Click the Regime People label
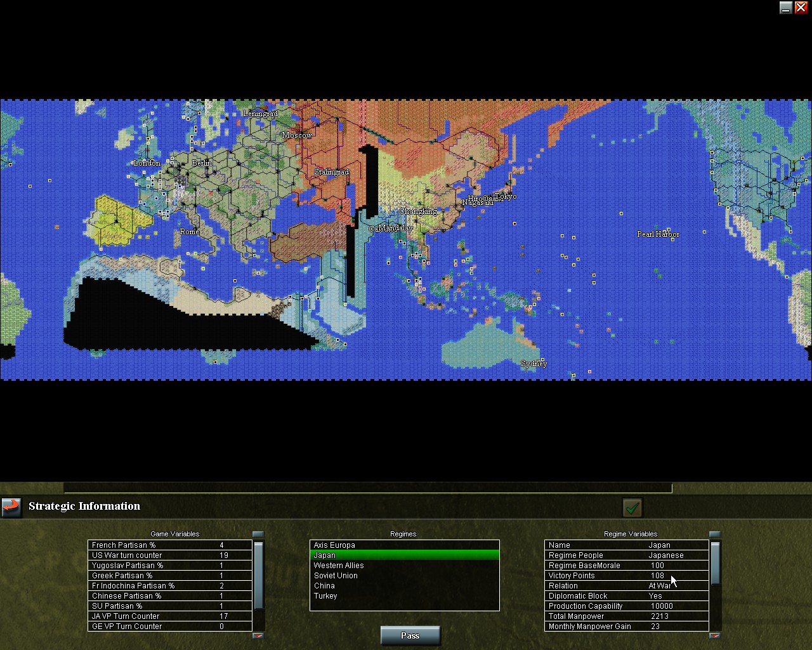Screen dimensions: 812x650 tap(576, 555)
